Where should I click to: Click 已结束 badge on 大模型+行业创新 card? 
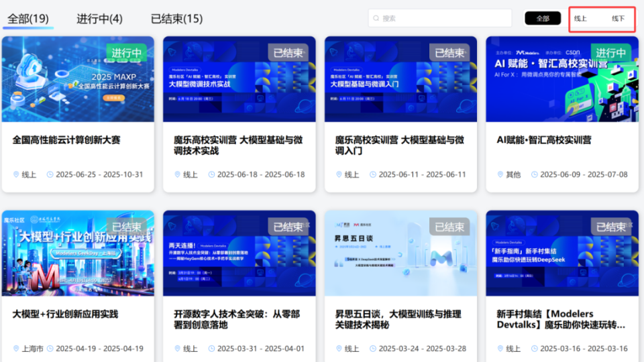(127, 227)
